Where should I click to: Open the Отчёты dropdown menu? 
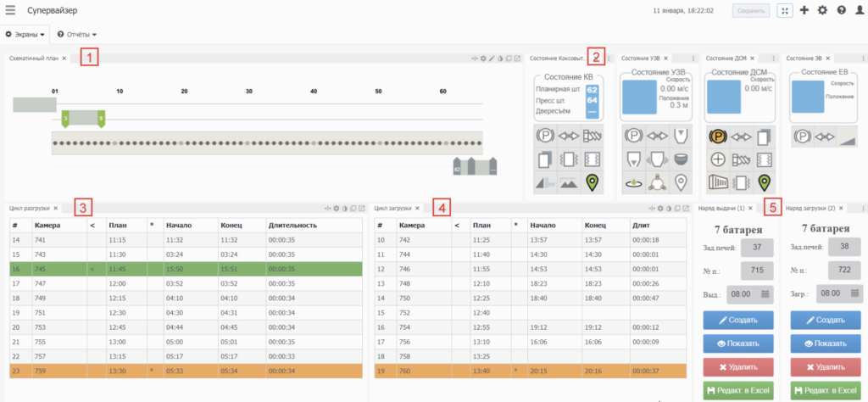77,34
